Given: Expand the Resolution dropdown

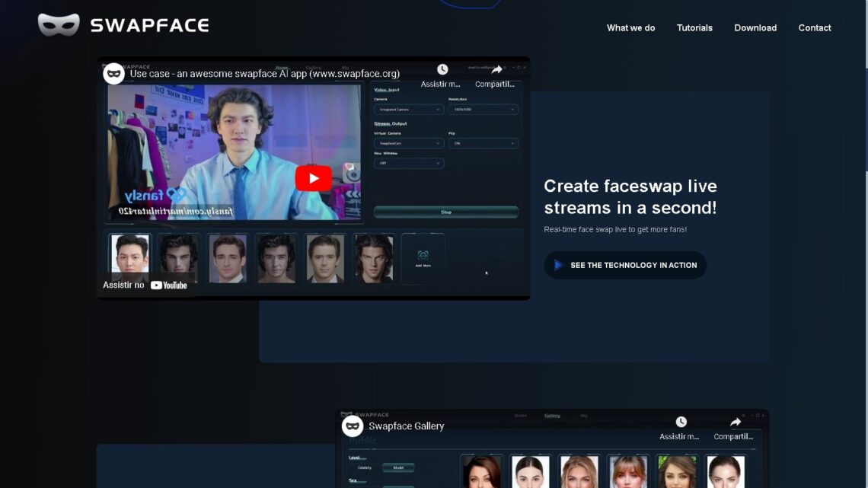Looking at the screenshot, I should pos(483,109).
